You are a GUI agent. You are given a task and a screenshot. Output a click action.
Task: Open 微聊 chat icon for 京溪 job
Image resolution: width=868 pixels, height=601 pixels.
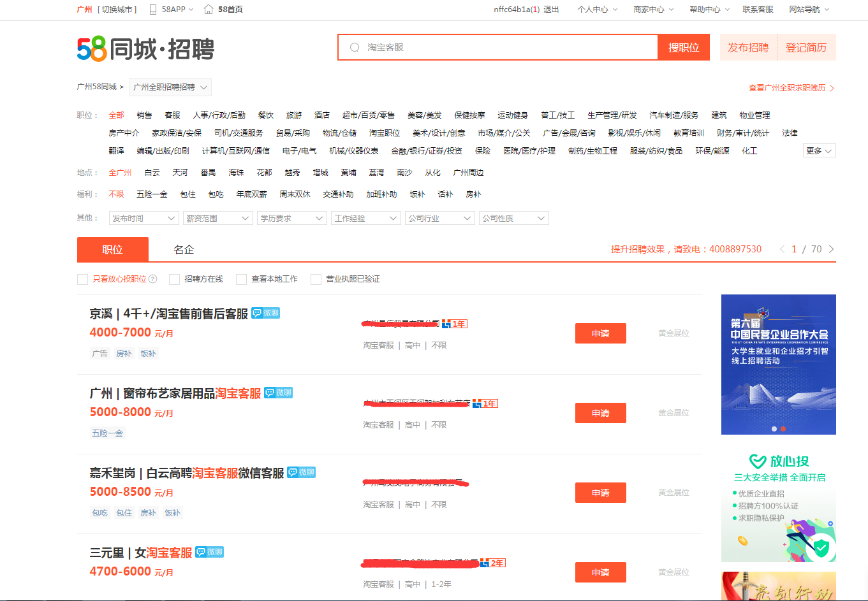(x=265, y=313)
